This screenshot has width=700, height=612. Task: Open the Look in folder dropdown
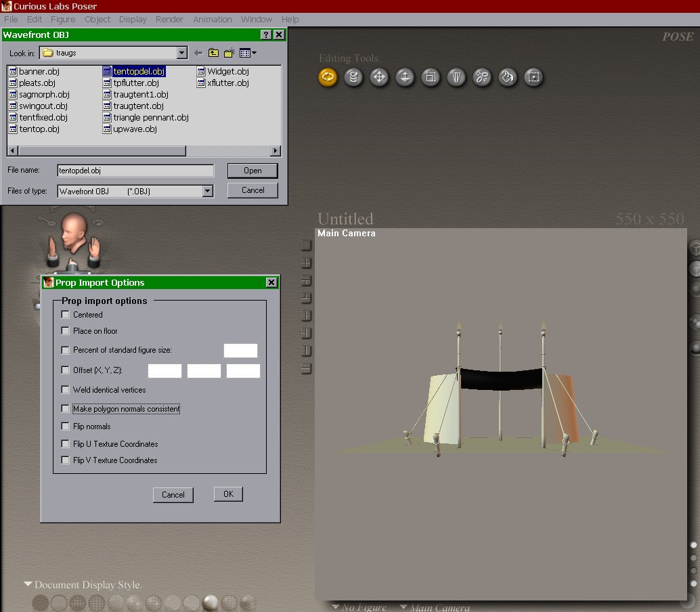click(181, 53)
